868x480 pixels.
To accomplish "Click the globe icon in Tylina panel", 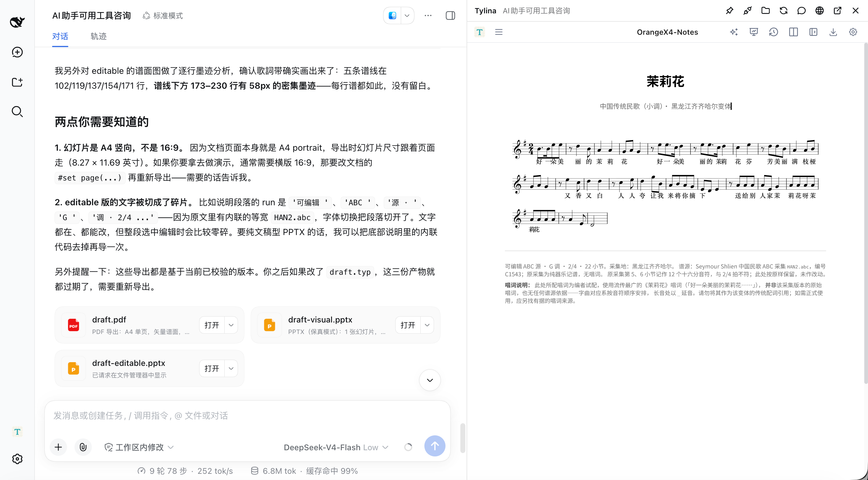I will tap(820, 11).
